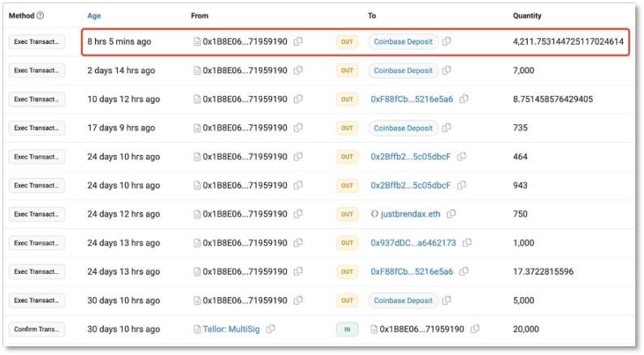644x355 pixels.
Task: Click Coinbase Deposit tag in 17 days row
Action: click(x=402, y=128)
